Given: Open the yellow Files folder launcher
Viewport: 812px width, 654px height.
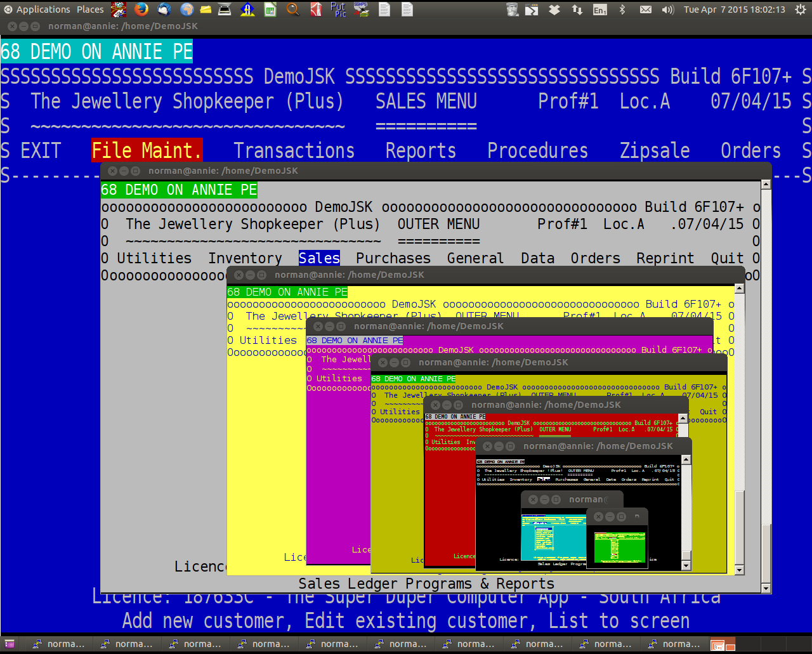Looking at the screenshot, I should (x=206, y=9).
